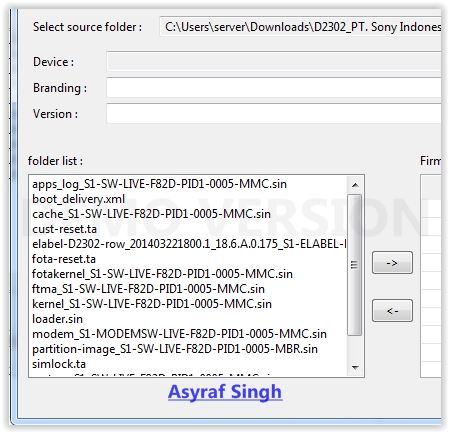Select partition-image_S1-SW-LIVE-F82D-PID1-0005-MBR.sin

175,349
